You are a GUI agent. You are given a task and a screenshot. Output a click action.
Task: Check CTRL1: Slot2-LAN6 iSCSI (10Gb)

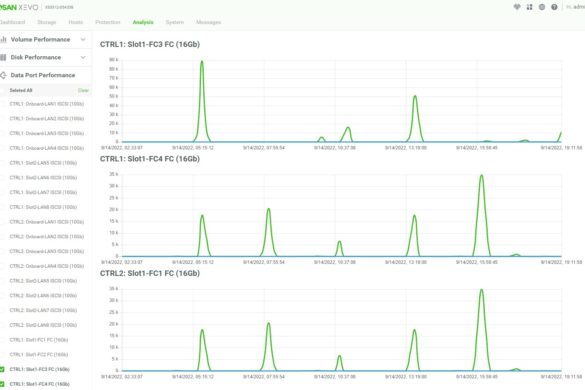point(43,178)
